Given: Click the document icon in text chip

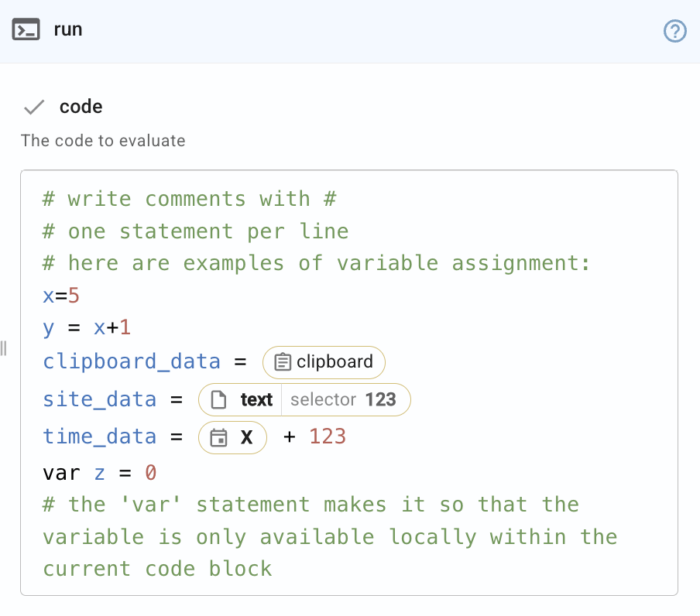Looking at the screenshot, I should [x=220, y=400].
